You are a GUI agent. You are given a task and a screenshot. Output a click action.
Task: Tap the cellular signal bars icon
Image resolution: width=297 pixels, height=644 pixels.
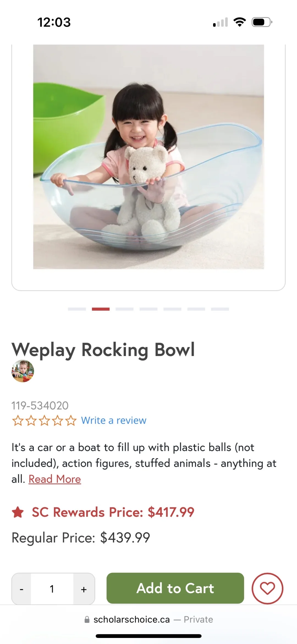[x=221, y=22]
